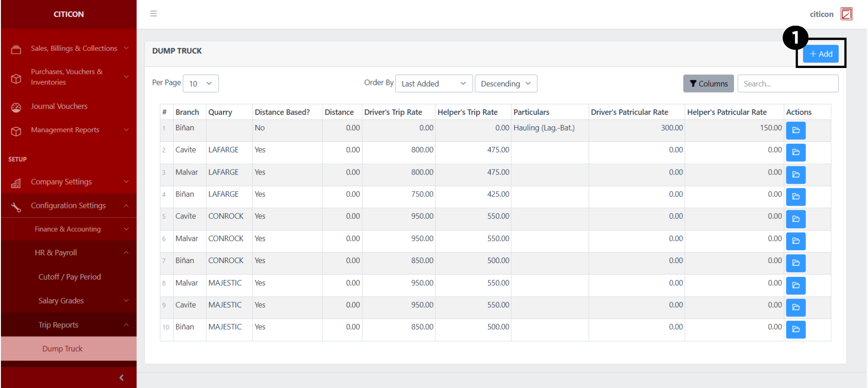
Task: Open the Descending sort direction dropdown
Action: 506,84
